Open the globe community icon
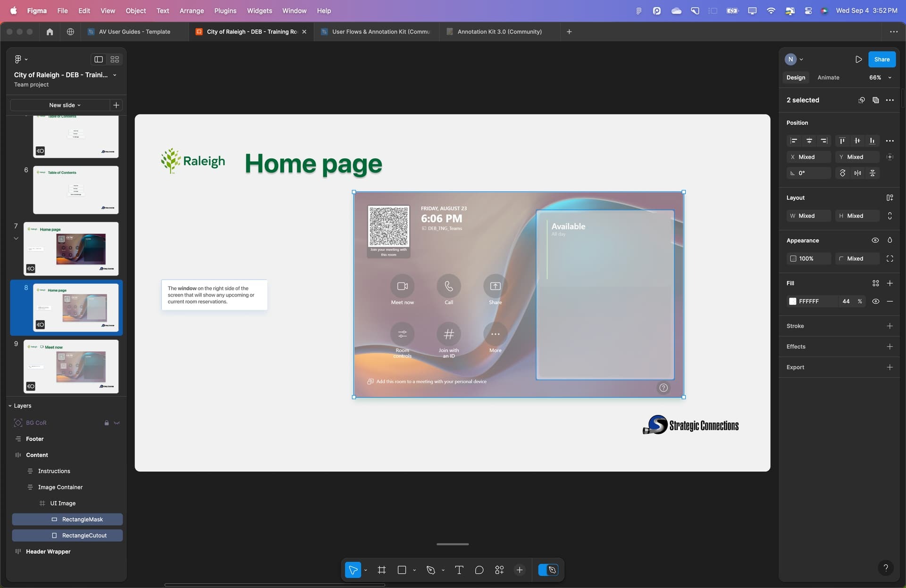 pyautogui.click(x=70, y=32)
